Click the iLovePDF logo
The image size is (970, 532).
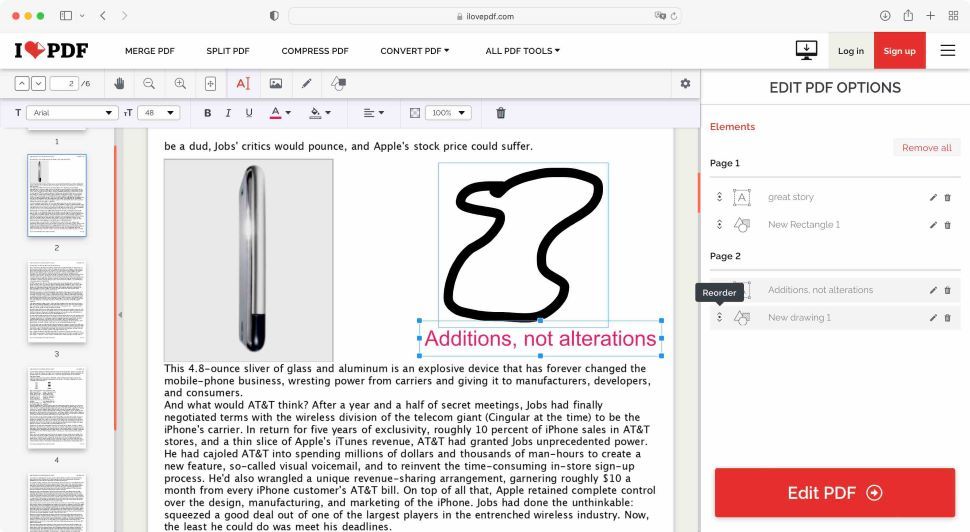(51, 50)
